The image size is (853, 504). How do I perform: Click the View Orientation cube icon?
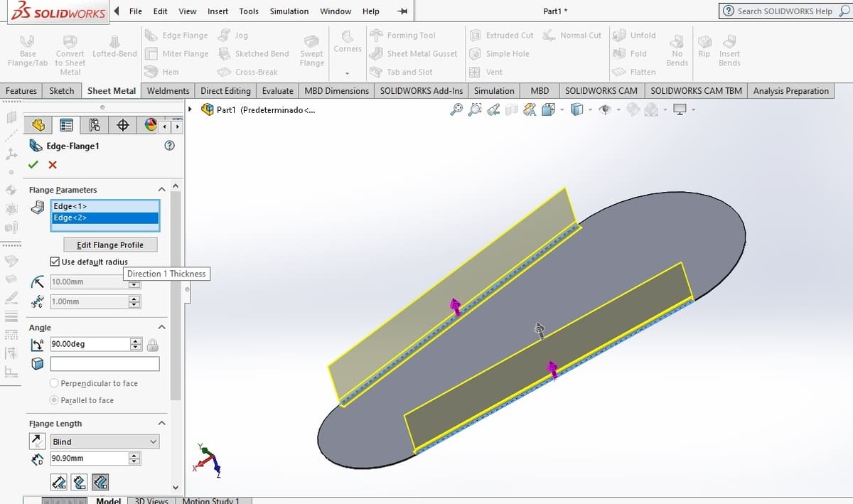click(x=547, y=109)
